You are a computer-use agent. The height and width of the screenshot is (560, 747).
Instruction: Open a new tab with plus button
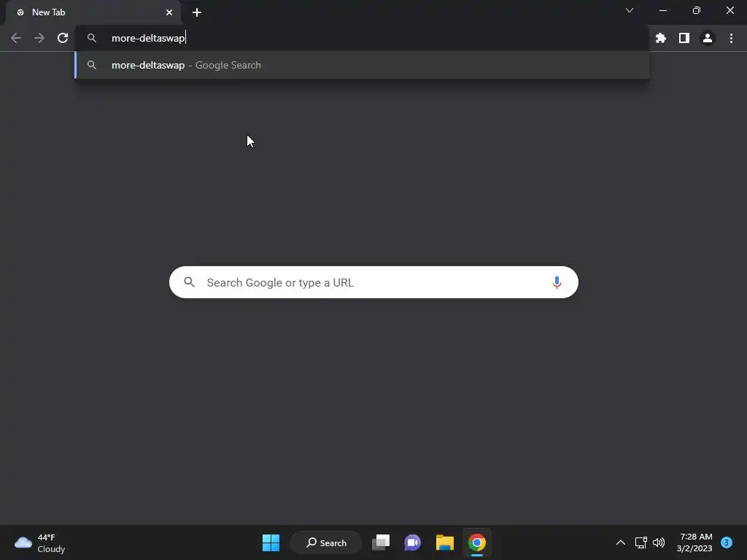tap(197, 12)
